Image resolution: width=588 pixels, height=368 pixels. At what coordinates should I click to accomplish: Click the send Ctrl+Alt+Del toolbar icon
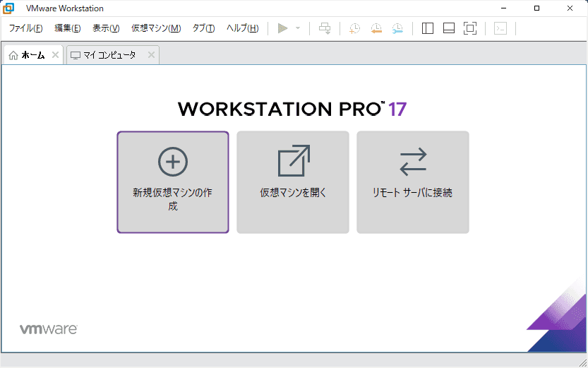[325, 28]
